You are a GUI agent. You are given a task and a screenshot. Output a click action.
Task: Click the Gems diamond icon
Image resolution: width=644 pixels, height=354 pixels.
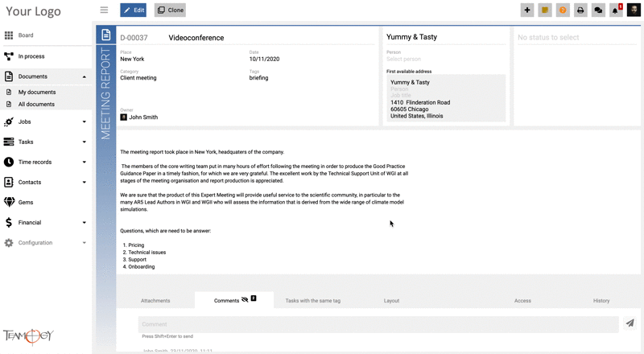pyautogui.click(x=9, y=202)
